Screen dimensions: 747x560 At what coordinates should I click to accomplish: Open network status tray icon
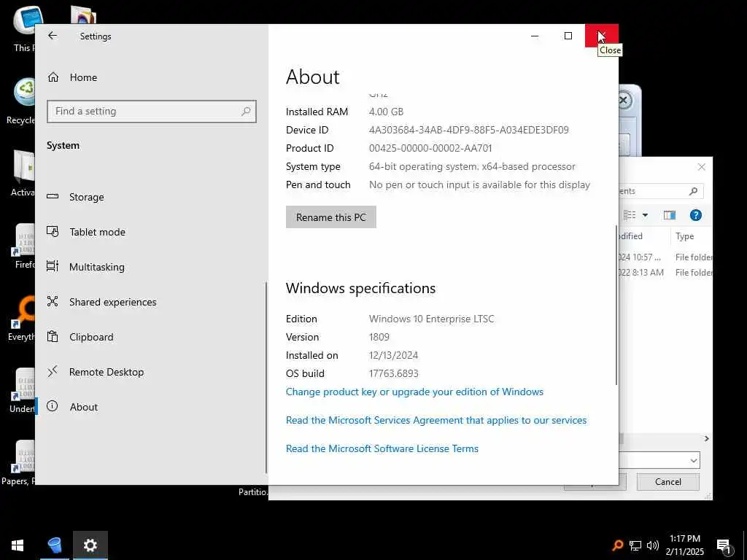(635, 545)
